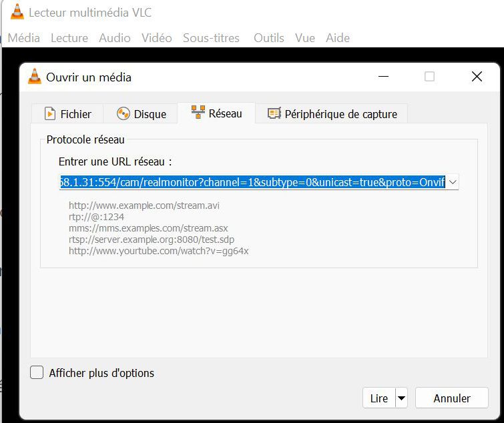Image resolution: width=504 pixels, height=423 pixels.
Task: Click the Protocole réseau group label
Action: [x=85, y=139]
